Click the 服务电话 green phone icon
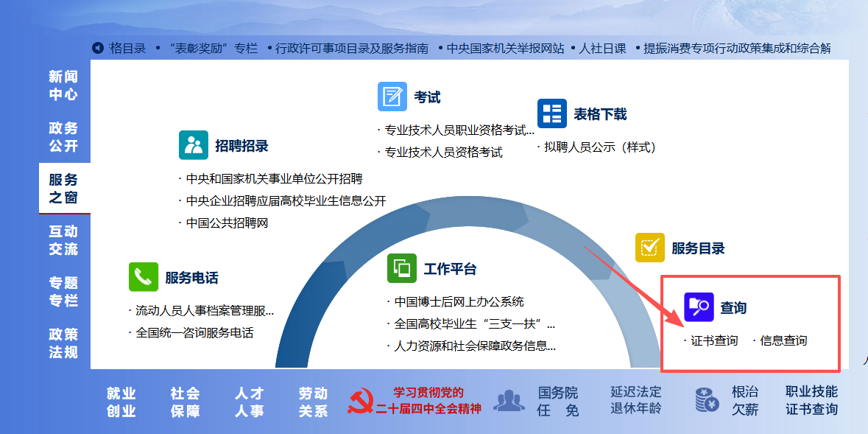868x434 pixels. (x=144, y=276)
